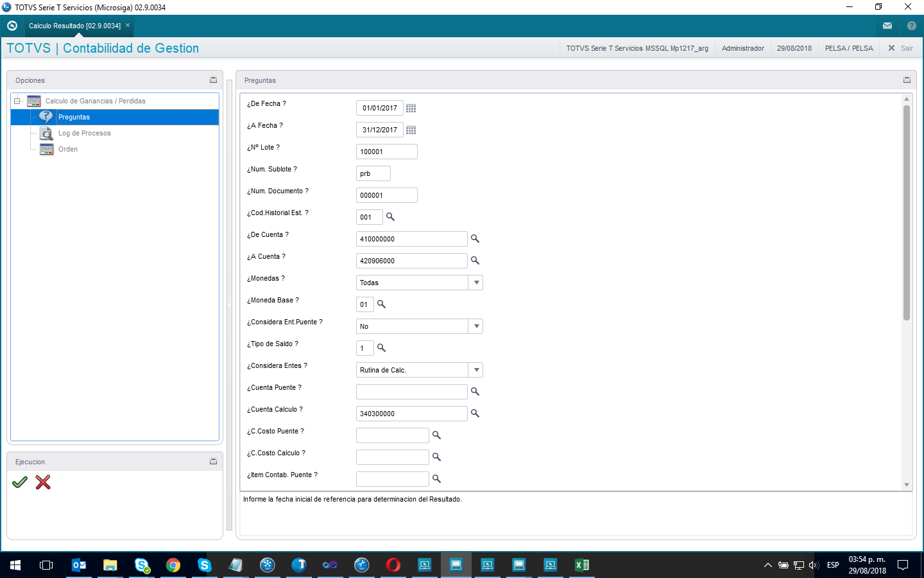Open Considera Entes dropdown

point(476,370)
